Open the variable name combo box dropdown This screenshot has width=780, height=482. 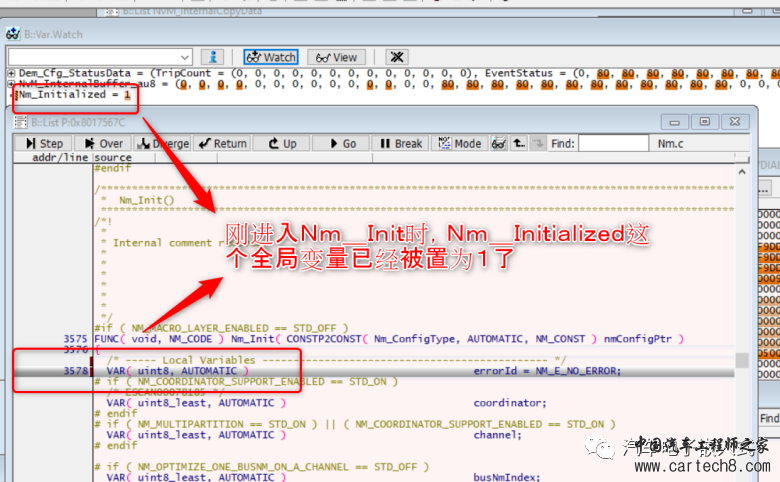coord(185,57)
